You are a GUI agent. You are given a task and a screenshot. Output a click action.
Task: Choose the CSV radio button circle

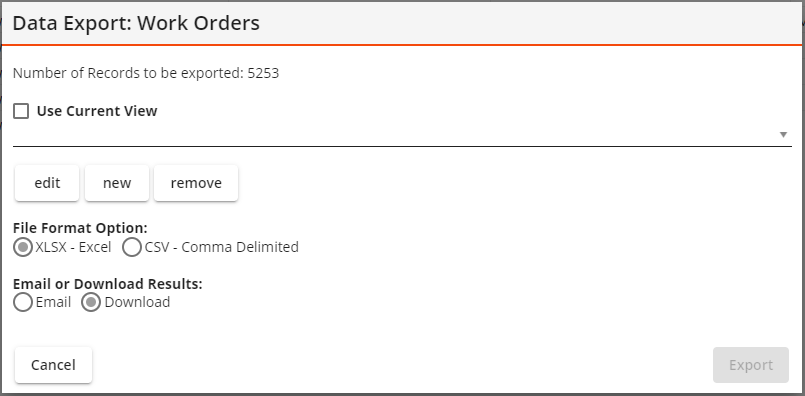(132, 248)
